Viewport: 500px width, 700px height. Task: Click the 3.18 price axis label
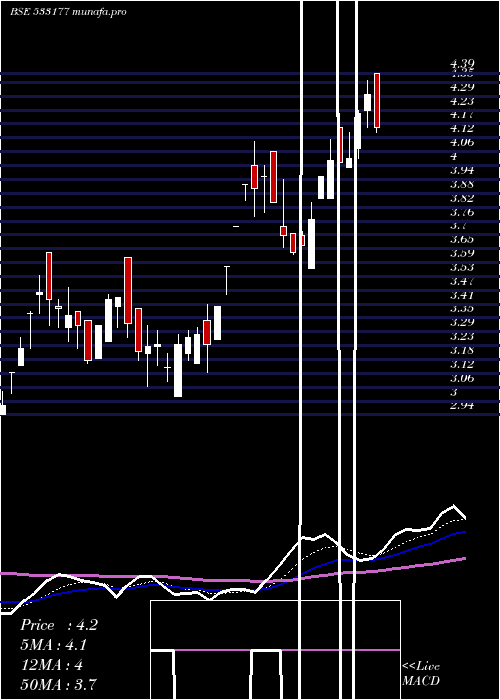[x=462, y=350]
